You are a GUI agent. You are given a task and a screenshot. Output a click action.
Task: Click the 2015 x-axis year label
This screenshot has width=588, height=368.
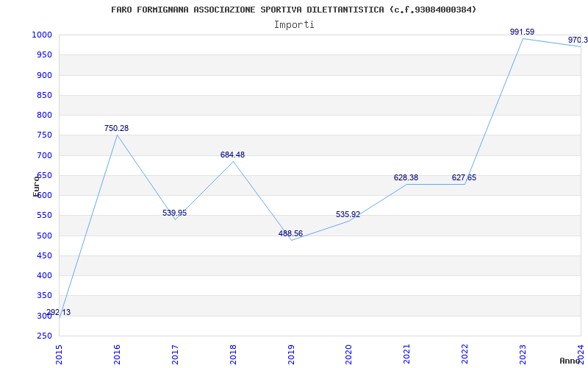tap(59, 354)
